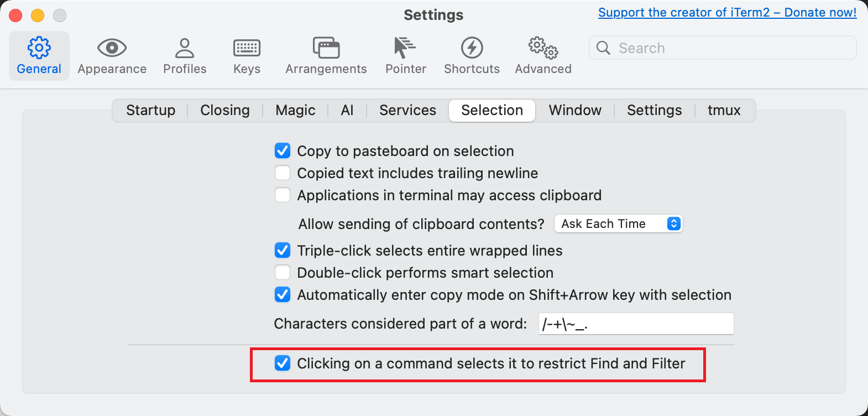Open the Profiles person icon
Image resolution: width=868 pixels, height=416 pixels.
185,48
